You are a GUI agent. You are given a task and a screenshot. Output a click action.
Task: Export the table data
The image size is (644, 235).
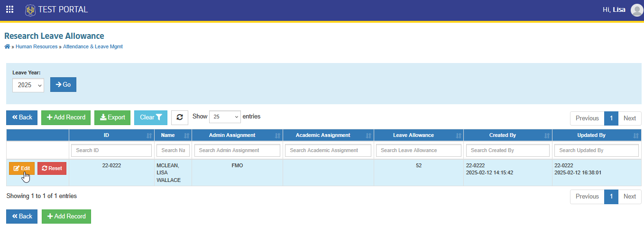tap(112, 117)
